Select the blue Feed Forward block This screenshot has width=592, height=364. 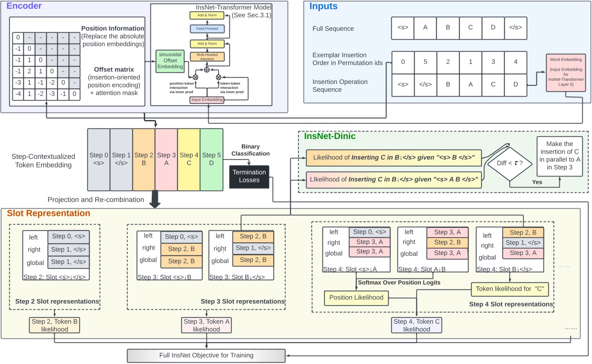206,29
